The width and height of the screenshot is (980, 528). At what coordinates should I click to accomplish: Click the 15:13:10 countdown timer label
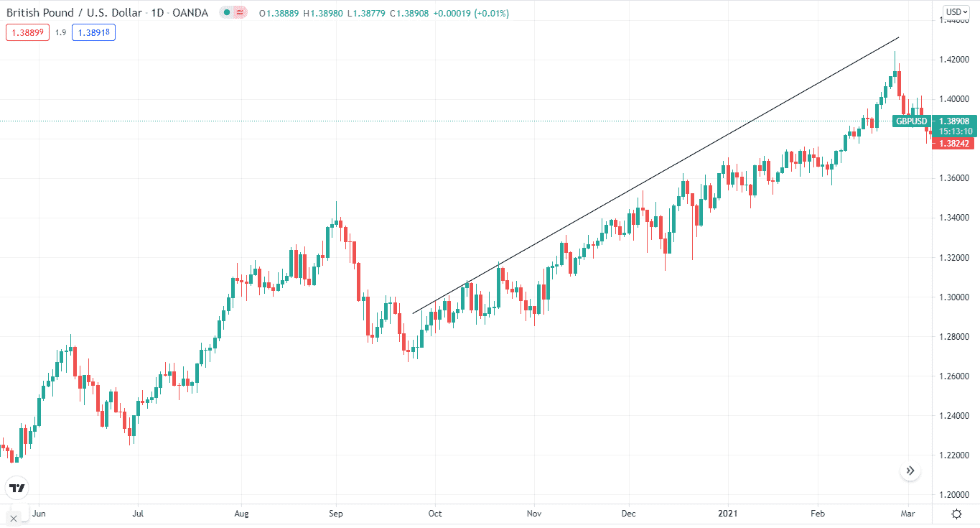pos(956,131)
